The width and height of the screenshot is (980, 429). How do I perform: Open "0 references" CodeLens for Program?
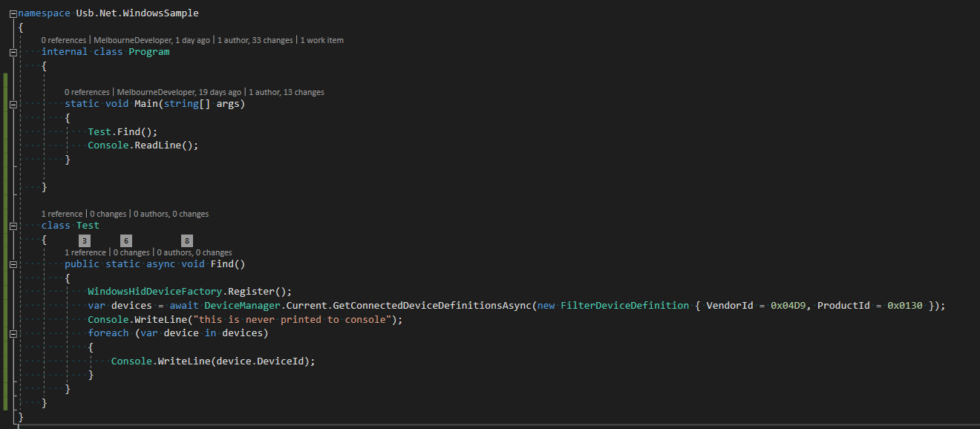pyautogui.click(x=65, y=40)
